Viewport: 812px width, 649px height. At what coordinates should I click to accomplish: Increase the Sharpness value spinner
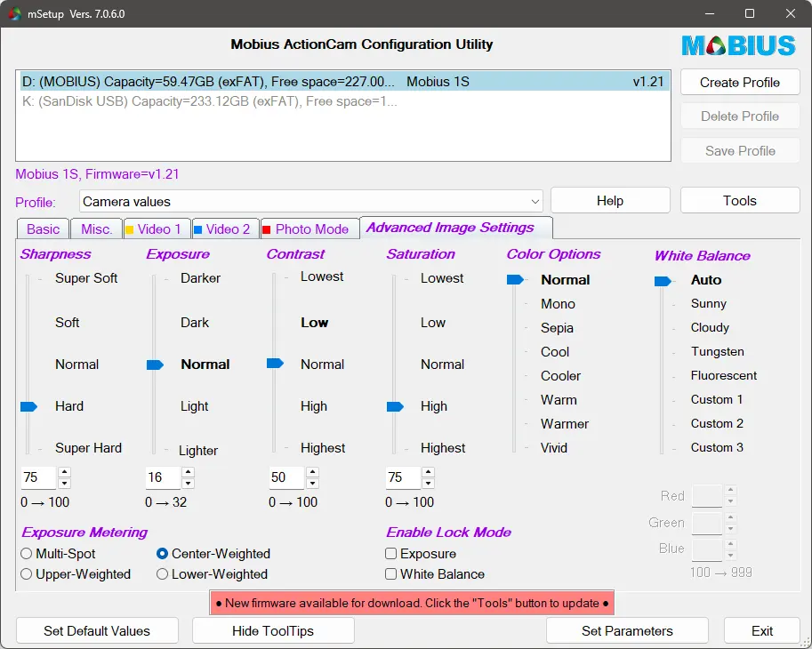(x=64, y=472)
